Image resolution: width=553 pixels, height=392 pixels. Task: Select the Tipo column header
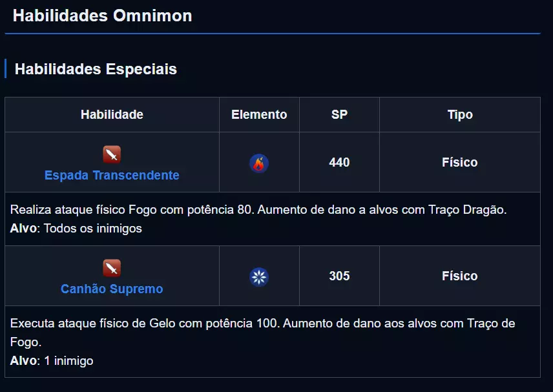[x=460, y=115]
